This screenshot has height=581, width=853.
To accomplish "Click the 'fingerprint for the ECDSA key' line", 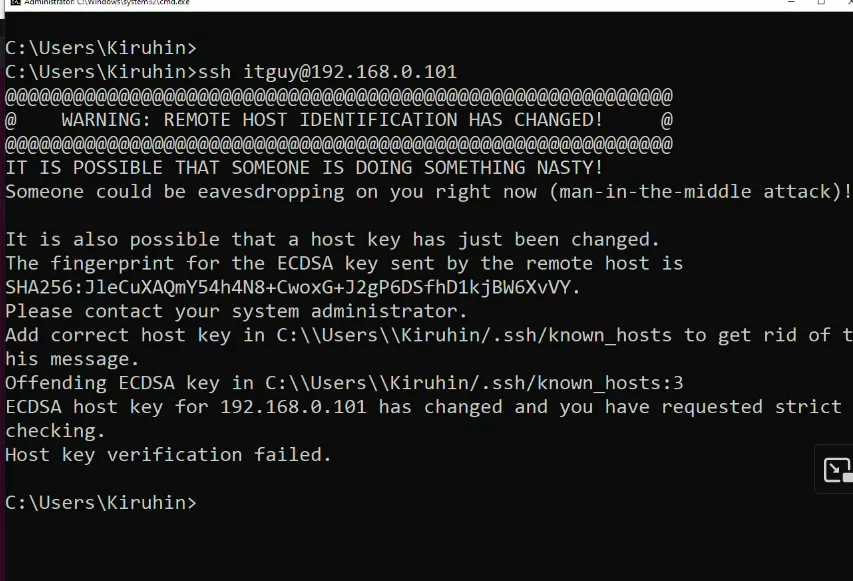I will pos(344,264).
